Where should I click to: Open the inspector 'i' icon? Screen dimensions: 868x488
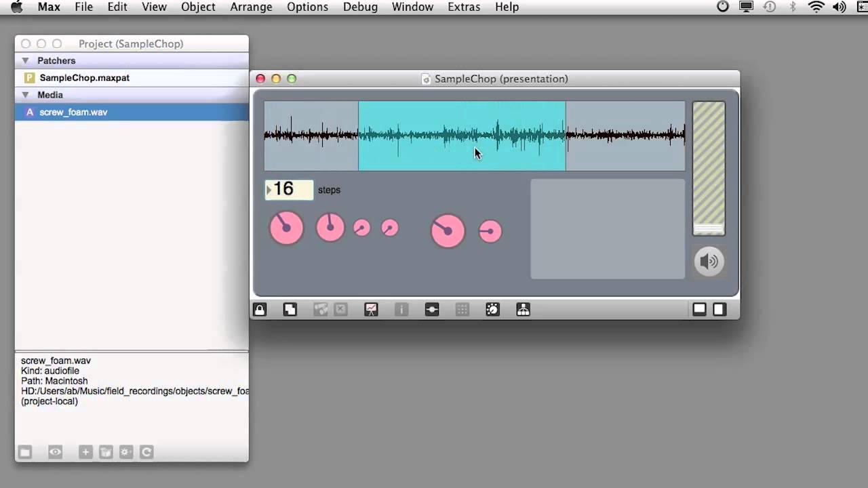pyautogui.click(x=401, y=310)
